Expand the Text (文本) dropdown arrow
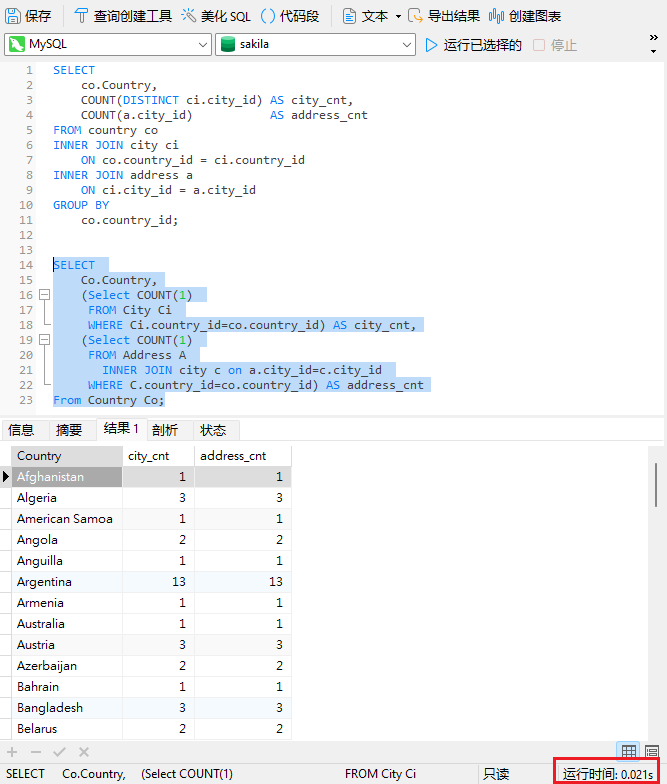 (x=398, y=16)
